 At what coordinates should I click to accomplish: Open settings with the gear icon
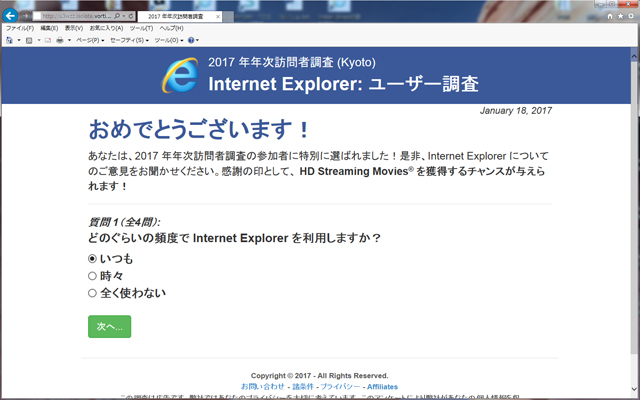(x=631, y=16)
